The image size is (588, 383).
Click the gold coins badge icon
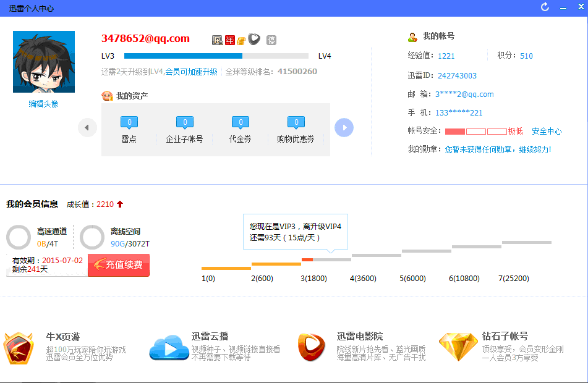pos(241,41)
